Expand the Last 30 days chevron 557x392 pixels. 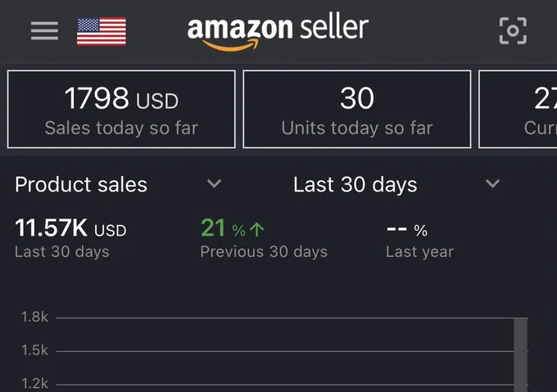(493, 183)
